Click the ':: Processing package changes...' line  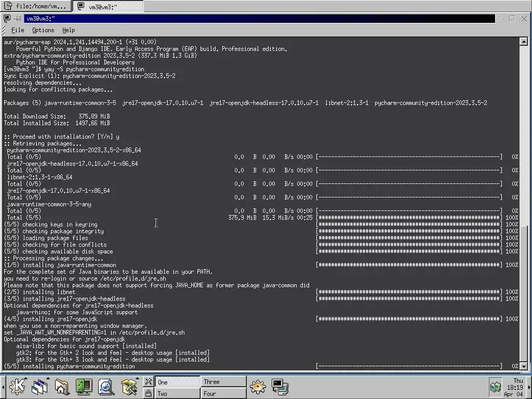click(54, 258)
